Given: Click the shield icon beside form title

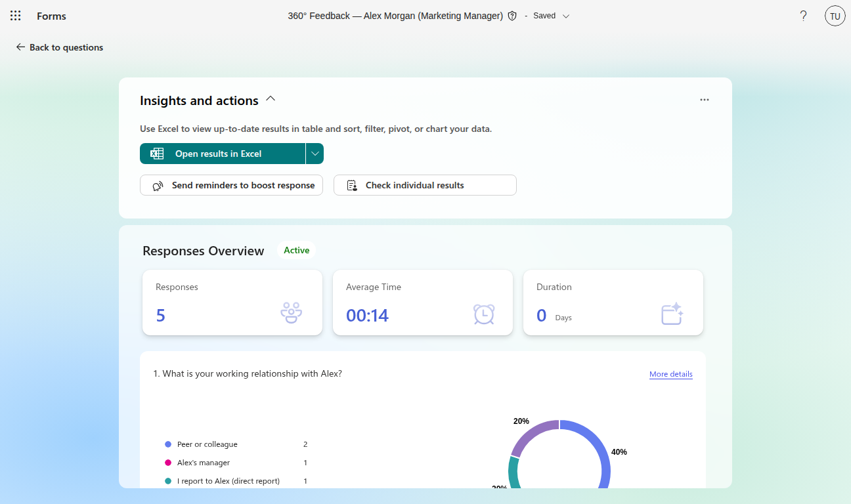Looking at the screenshot, I should pos(513,16).
